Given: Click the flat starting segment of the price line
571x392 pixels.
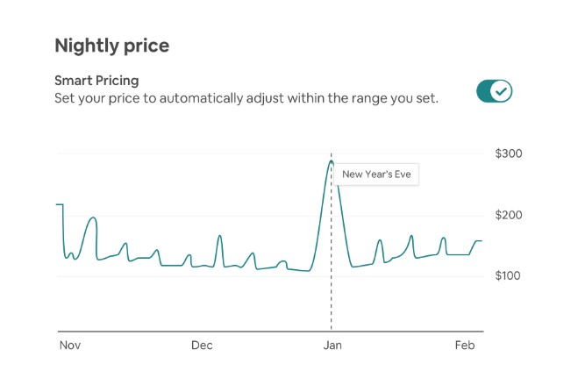Looking at the screenshot, I should [60, 204].
